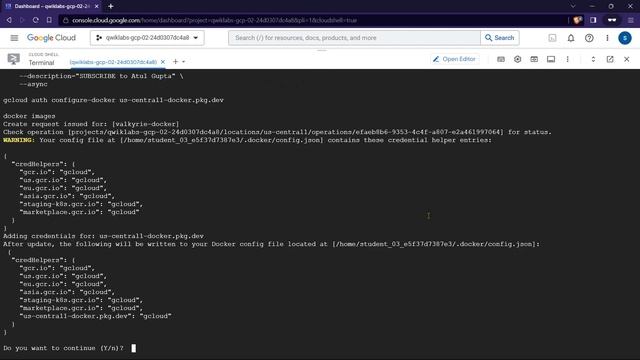Open a new browser tab
Viewport: 640px width, 360px height.
[111, 6]
